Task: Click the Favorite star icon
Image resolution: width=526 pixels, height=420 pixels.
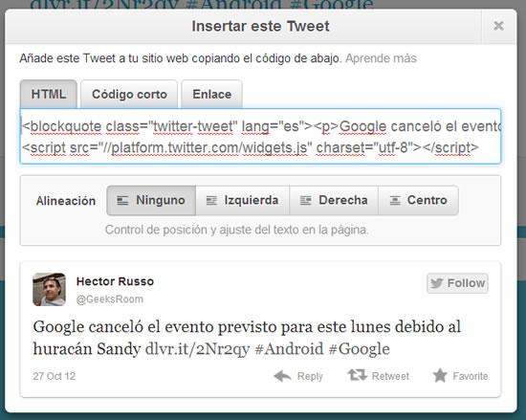Action: pos(440,375)
